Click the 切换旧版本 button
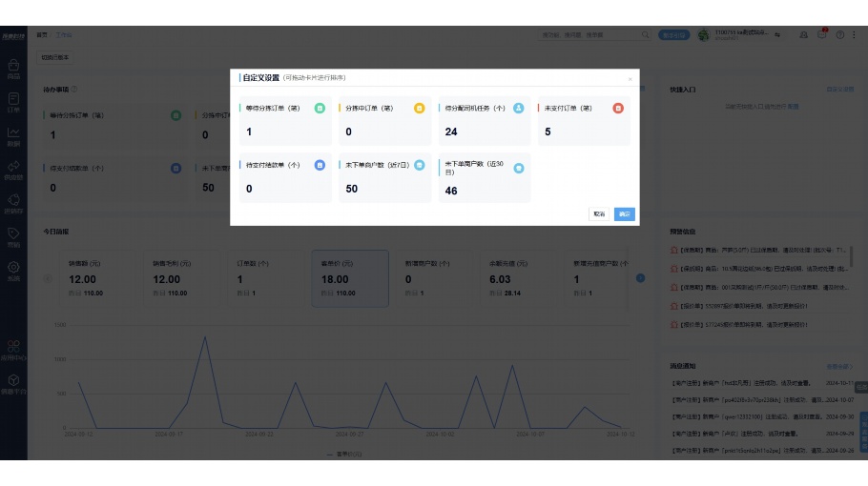This screenshot has height=486, width=868. (x=54, y=57)
